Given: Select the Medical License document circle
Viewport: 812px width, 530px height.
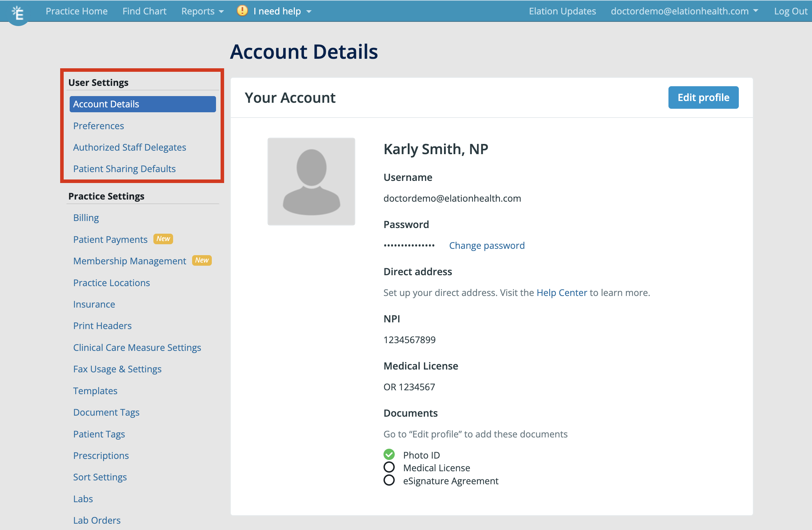Looking at the screenshot, I should click(x=389, y=467).
